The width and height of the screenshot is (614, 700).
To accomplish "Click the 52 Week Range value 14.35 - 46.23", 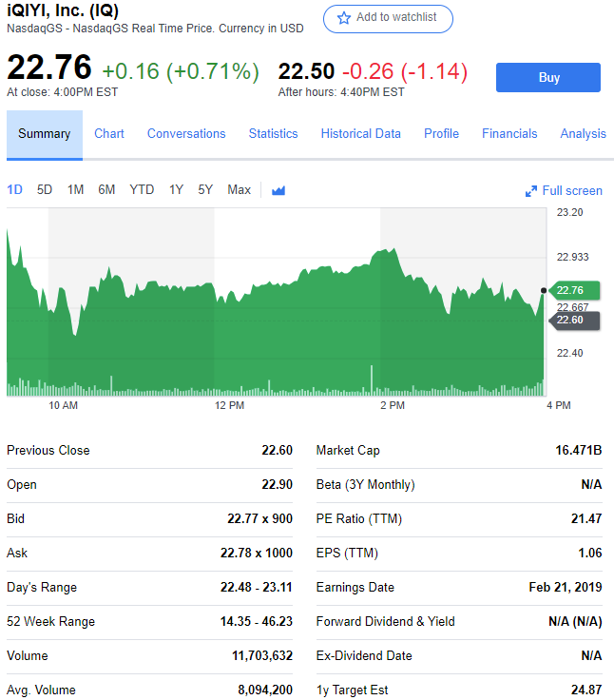I will click(256, 621).
